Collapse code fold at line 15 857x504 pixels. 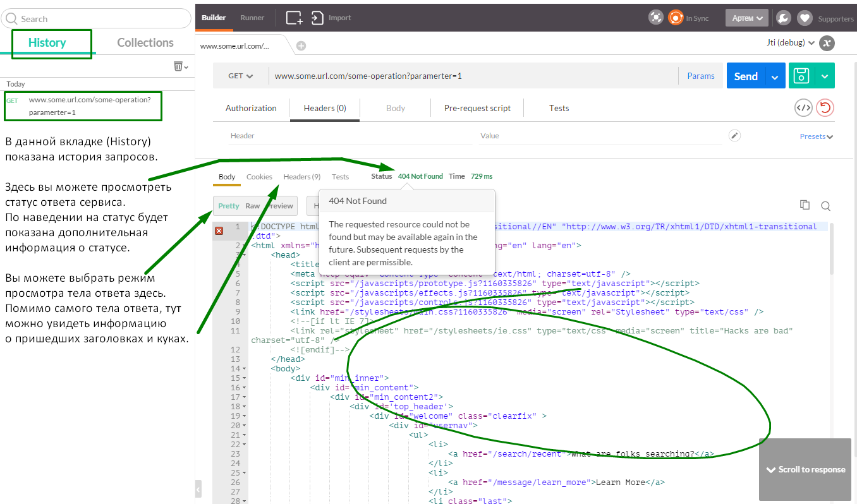pyautogui.click(x=245, y=378)
